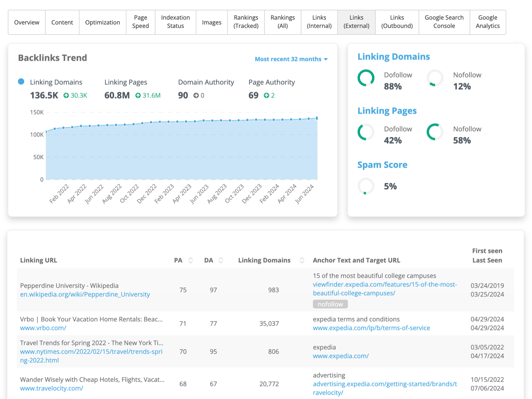Click the Anchor Text and Target URL header
The image size is (532, 399).
pyautogui.click(x=357, y=260)
